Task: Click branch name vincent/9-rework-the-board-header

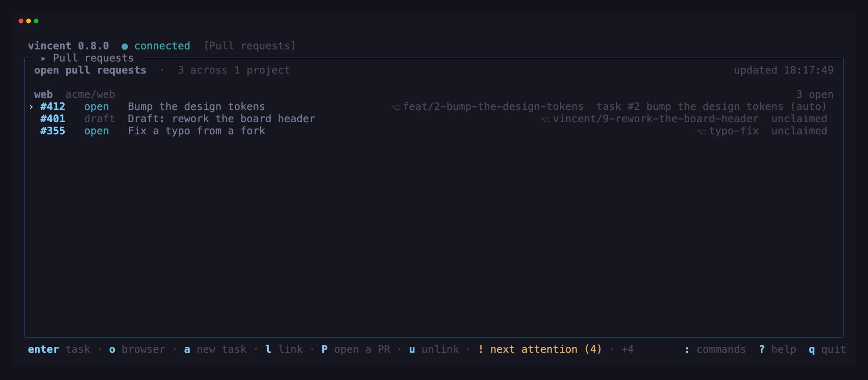Action: (x=656, y=119)
